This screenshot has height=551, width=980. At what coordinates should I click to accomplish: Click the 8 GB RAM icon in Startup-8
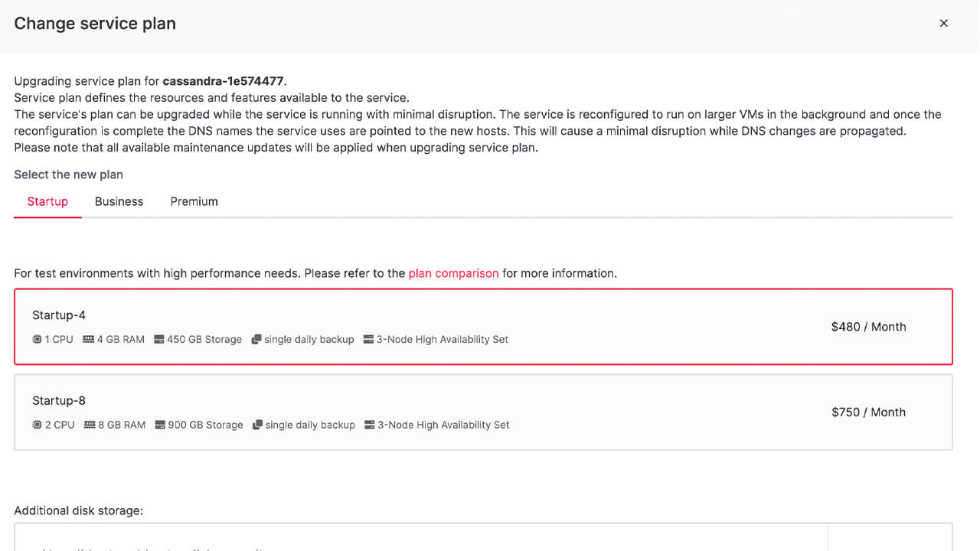coord(89,425)
